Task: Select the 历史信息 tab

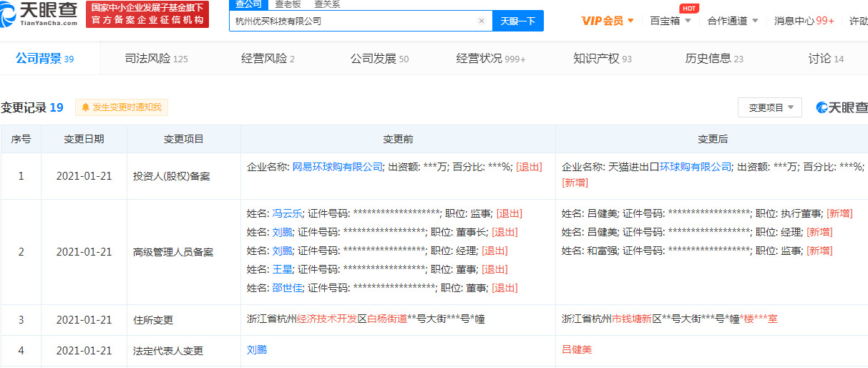Action: pos(714,59)
